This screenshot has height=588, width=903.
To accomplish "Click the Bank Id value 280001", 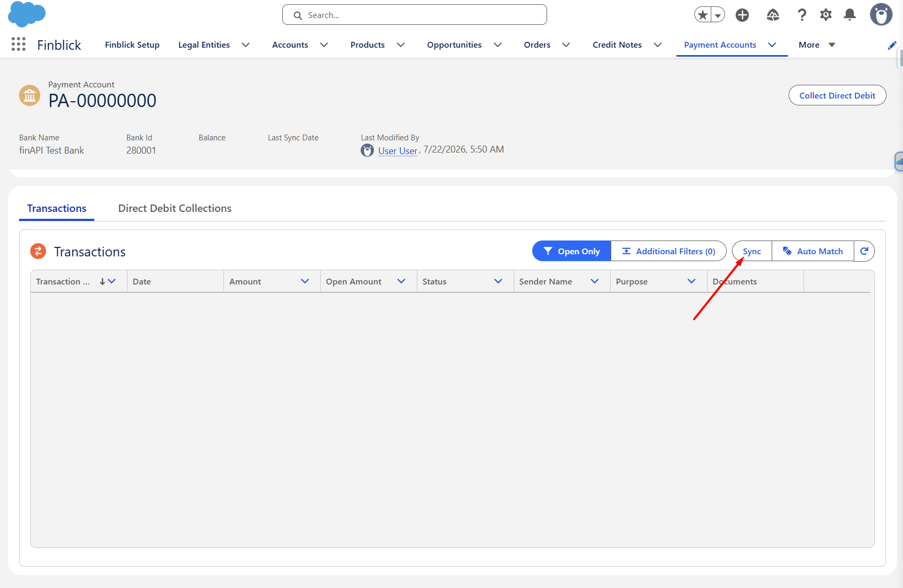I will point(141,150).
